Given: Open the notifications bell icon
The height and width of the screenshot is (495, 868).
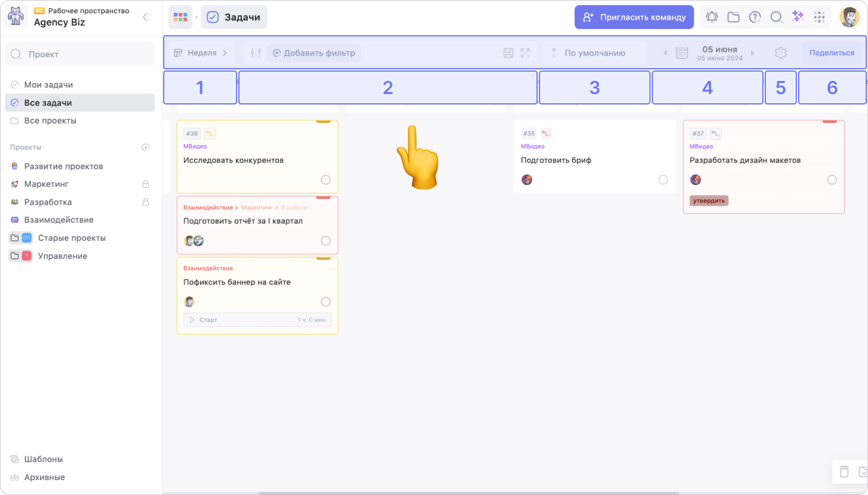Looking at the screenshot, I should click(x=711, y=17).
